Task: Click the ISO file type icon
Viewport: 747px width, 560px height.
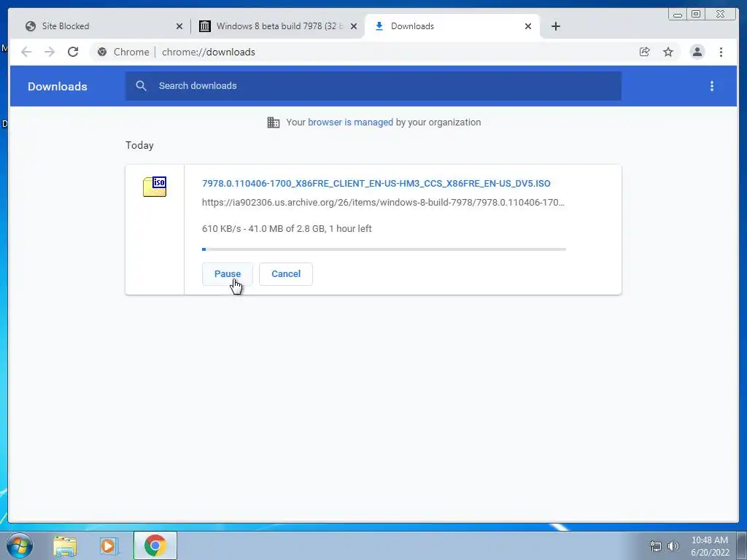Action: tap(155, 186)
